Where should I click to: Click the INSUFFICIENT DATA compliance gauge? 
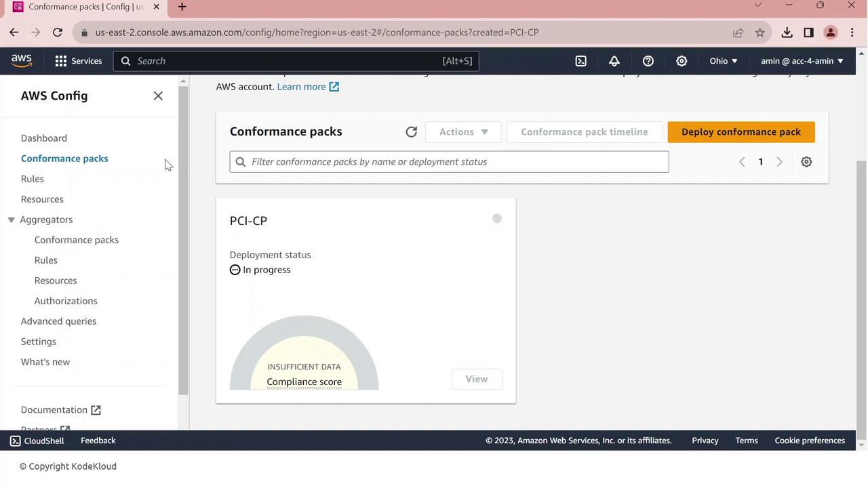(304, 353)
